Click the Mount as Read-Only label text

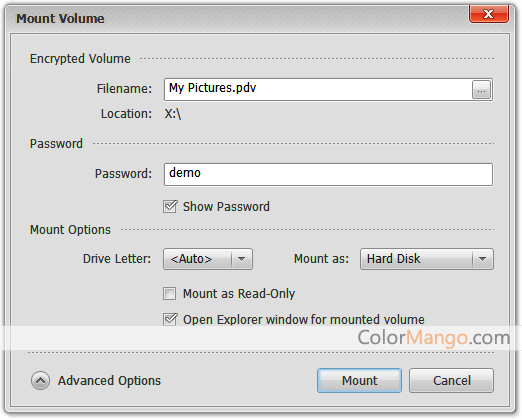[239, 294]
